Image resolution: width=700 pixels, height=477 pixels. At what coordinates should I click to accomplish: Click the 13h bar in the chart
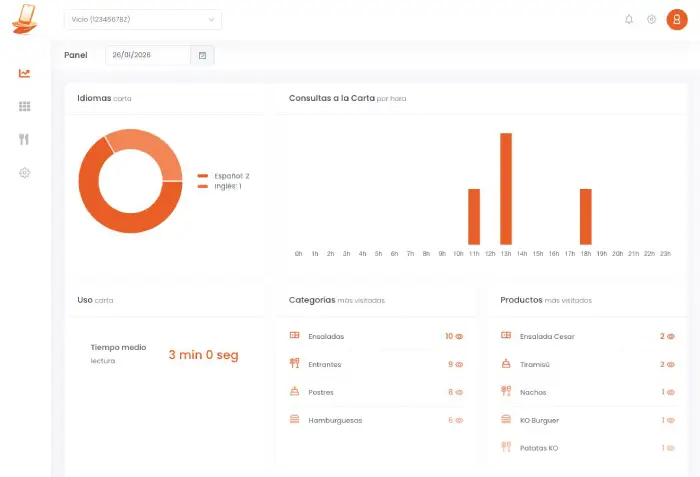pos(506,189)
